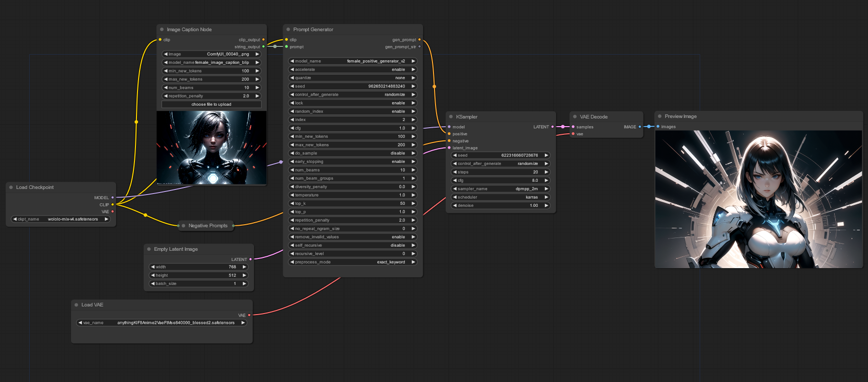Click the denoise 1.00 value field
868x382 pixels.
coord(500,206)
